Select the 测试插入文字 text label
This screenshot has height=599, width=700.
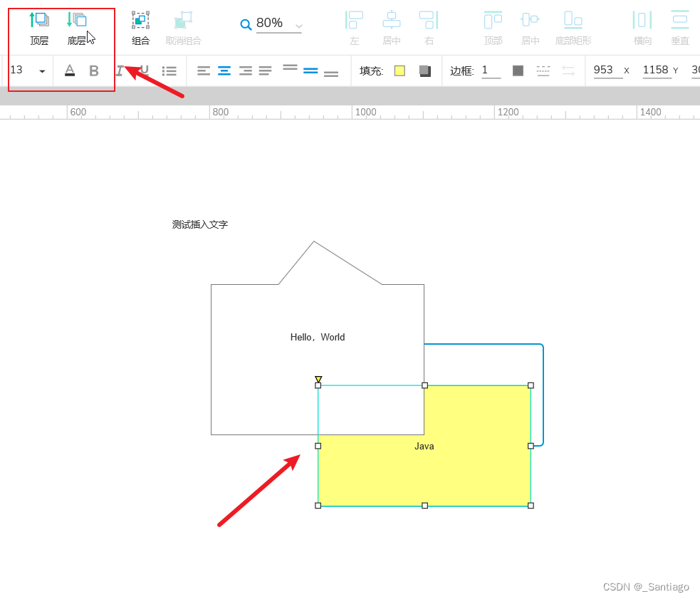[200, 224]
